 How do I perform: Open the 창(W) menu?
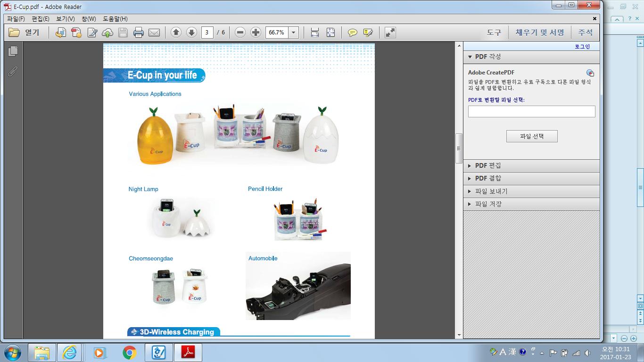89,19
